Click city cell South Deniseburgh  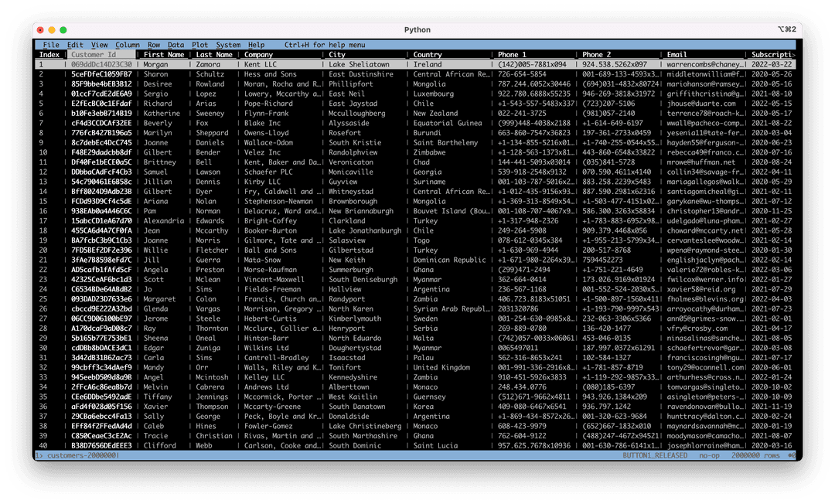(363, 279)
